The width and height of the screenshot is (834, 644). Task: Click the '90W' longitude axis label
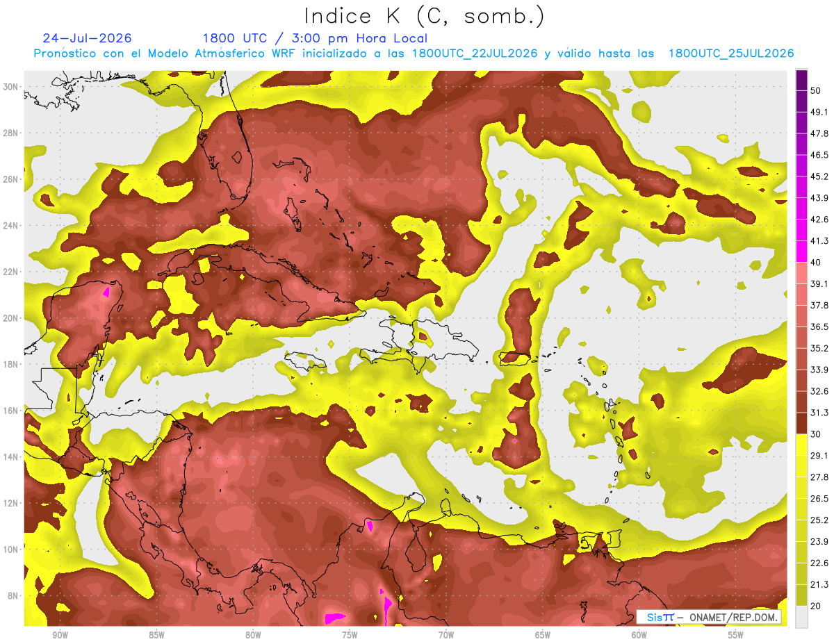(x=60, y=636)
